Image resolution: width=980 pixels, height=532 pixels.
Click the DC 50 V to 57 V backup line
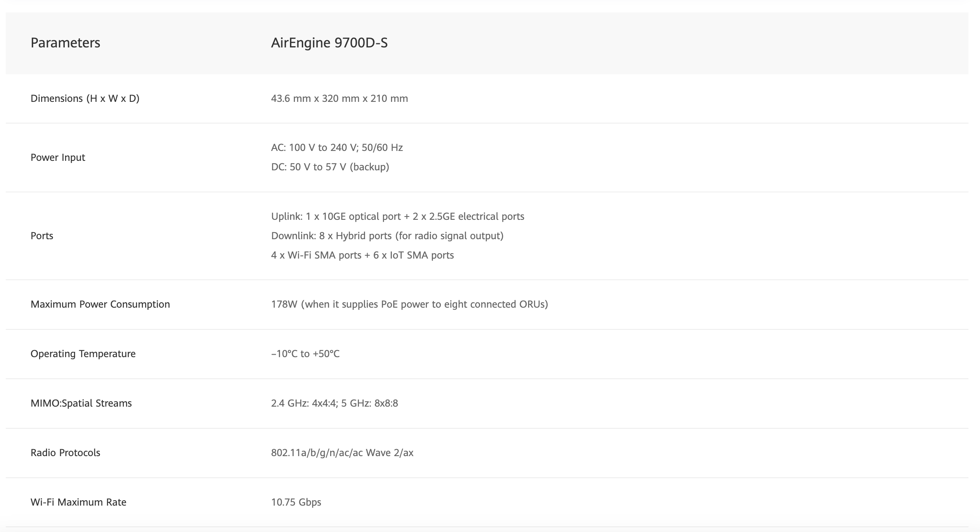tap(330, 167)
